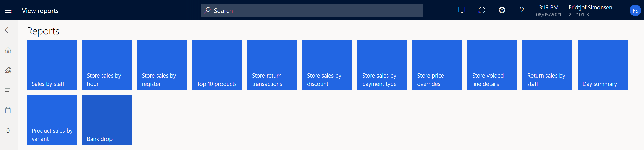This screenshot has height=150, width=644.
Task: Click the help question mark icon
Action: (x=522, y=10)
